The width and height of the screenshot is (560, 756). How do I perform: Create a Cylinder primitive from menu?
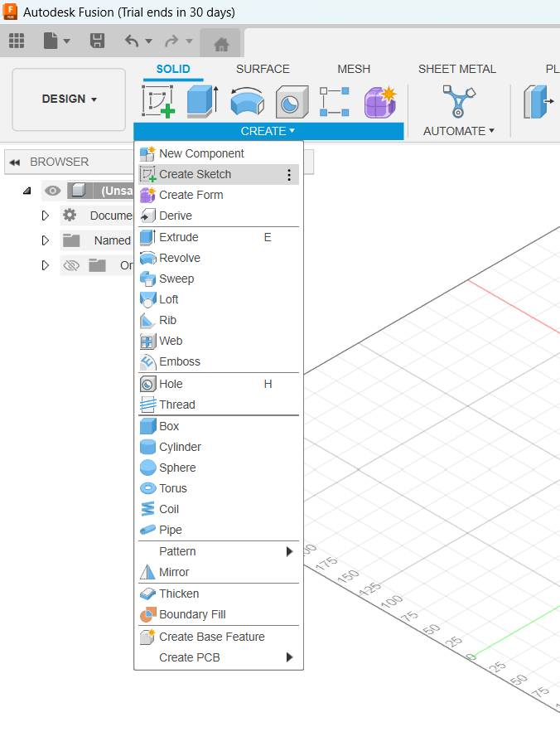[219, 447]
